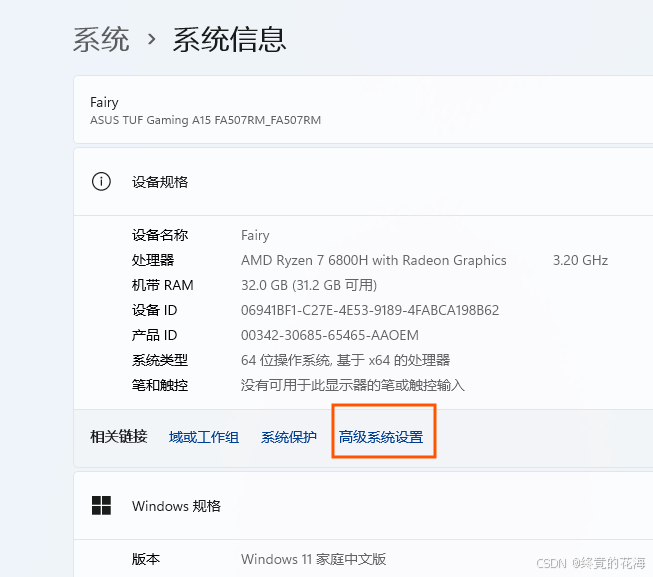
Task: Click the 系统信息 breadcrumb title
Action: [x=229, y=40]
